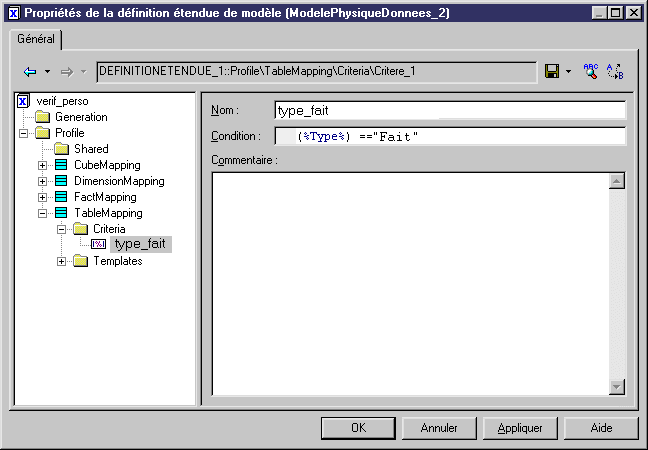This screenshot has height=450, width=648.
Task: Click the floppy disk save icon
Action: click(x=552, y=71)
